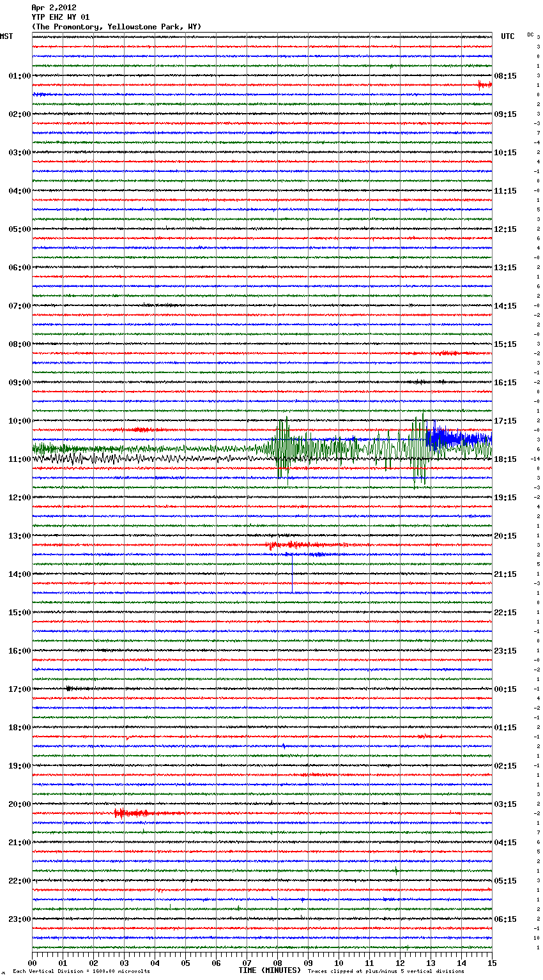This screenshot has height=980, width=543.
Task: Click the 'Each Vertical Division = 1600.00 microvolts' note
Action: pos(81,971)
